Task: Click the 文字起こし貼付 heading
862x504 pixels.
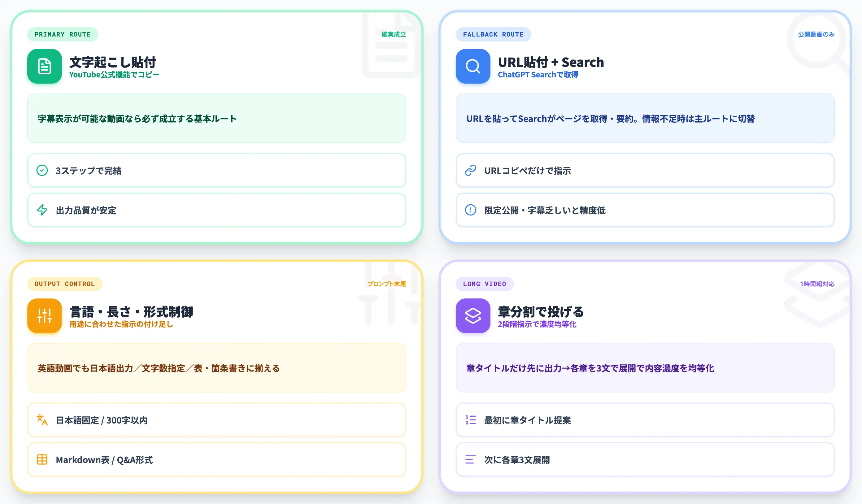Action: pos(112,62)
